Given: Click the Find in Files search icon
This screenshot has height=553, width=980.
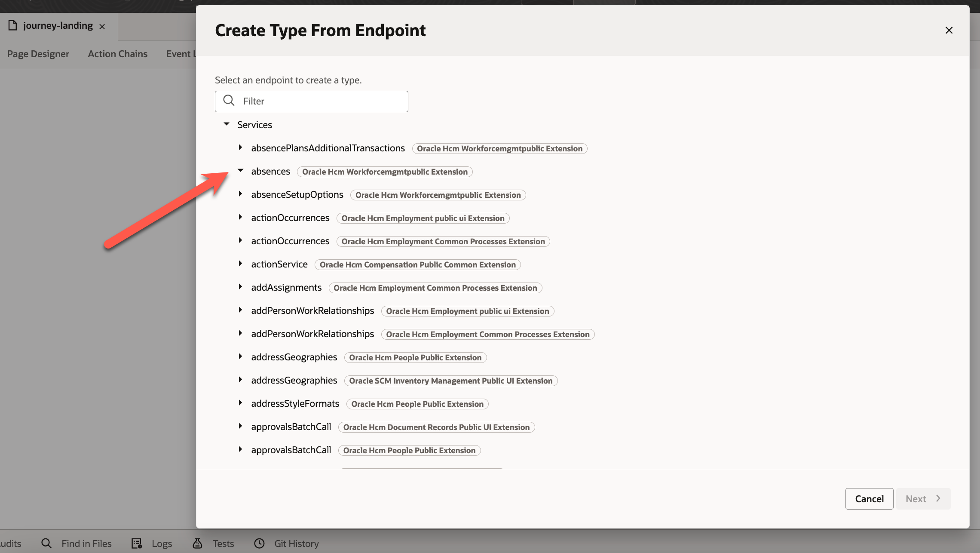Looking at the screenshot, I should pos(46,543).
